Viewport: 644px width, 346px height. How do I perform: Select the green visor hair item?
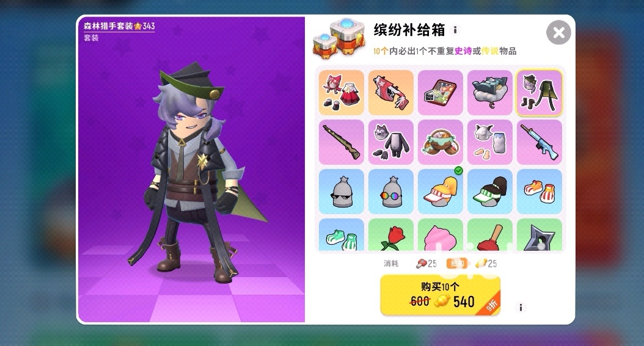489,192
